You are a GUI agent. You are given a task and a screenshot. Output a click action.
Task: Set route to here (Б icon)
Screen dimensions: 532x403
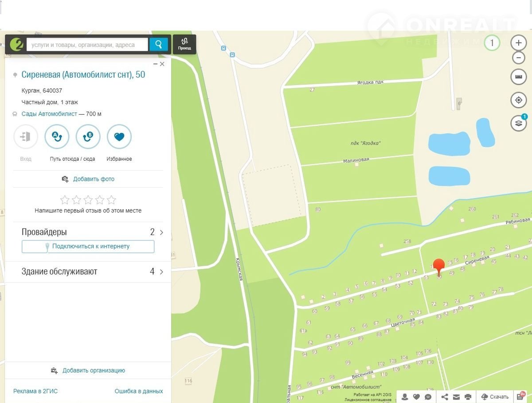pyautogui.click(x=88, y=137)
